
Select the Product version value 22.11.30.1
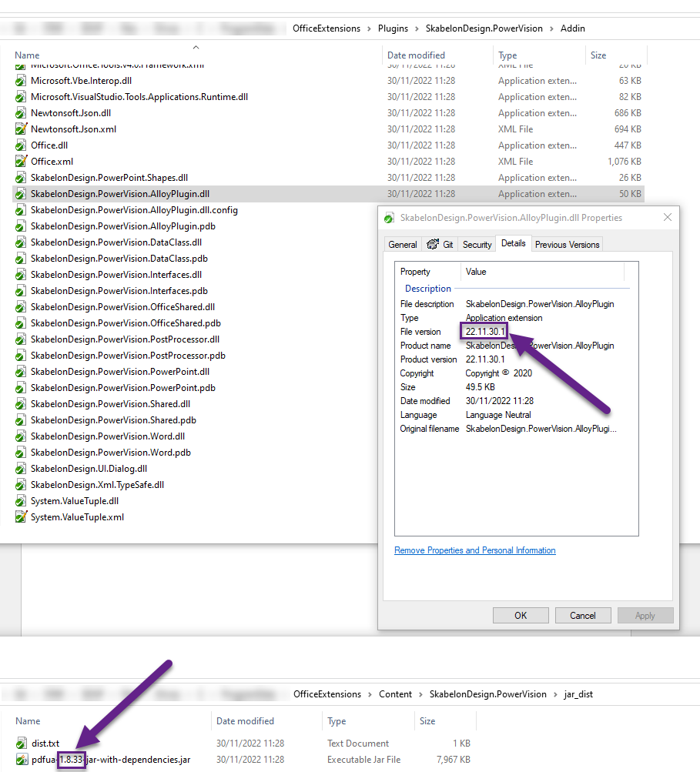point(485,359)
